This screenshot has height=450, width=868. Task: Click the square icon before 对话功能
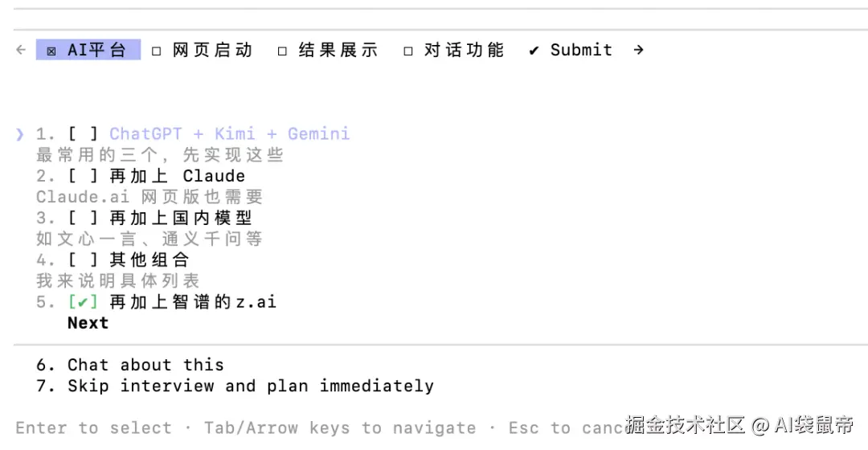(x=408, y=51)
